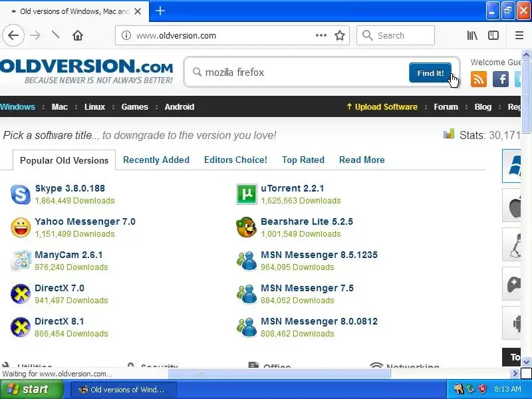Stop loading the page
532x399 pixels.
[56, 35]
